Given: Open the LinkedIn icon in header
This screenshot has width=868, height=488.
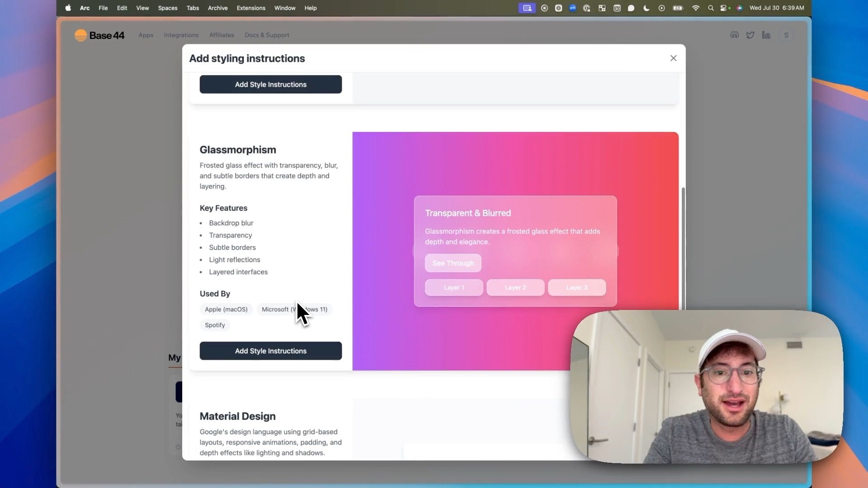Looking at the screenshot, I should [x=766, y=35].
